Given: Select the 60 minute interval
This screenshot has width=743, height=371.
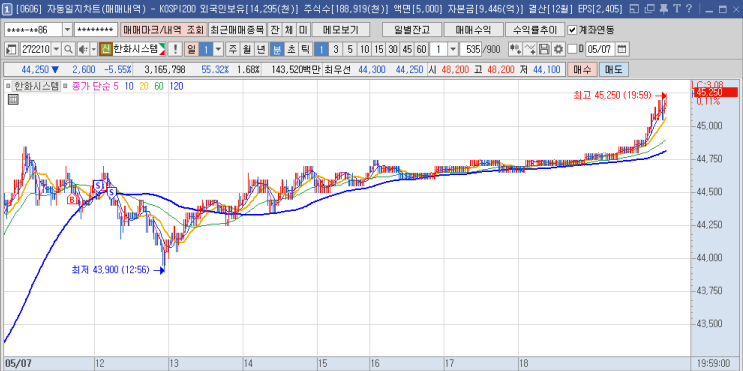Looking at the screenshot, I should pyautogui.click(x=421, y=49).
